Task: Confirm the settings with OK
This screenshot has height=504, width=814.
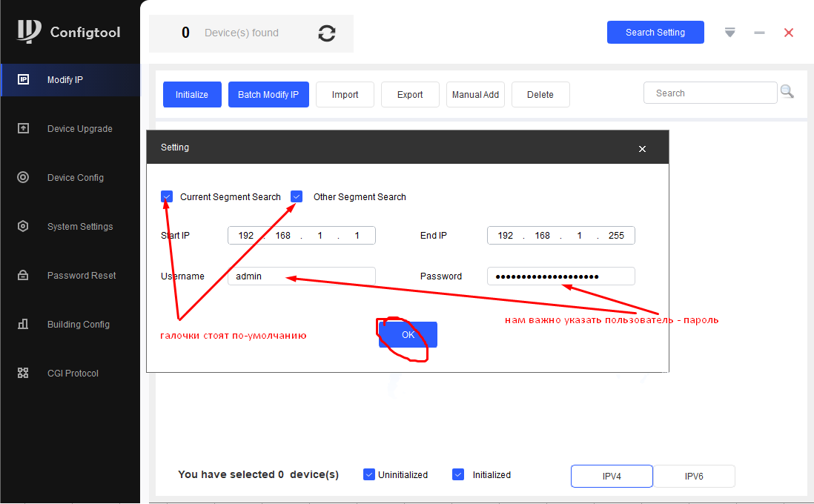Action: coord(408,335)
